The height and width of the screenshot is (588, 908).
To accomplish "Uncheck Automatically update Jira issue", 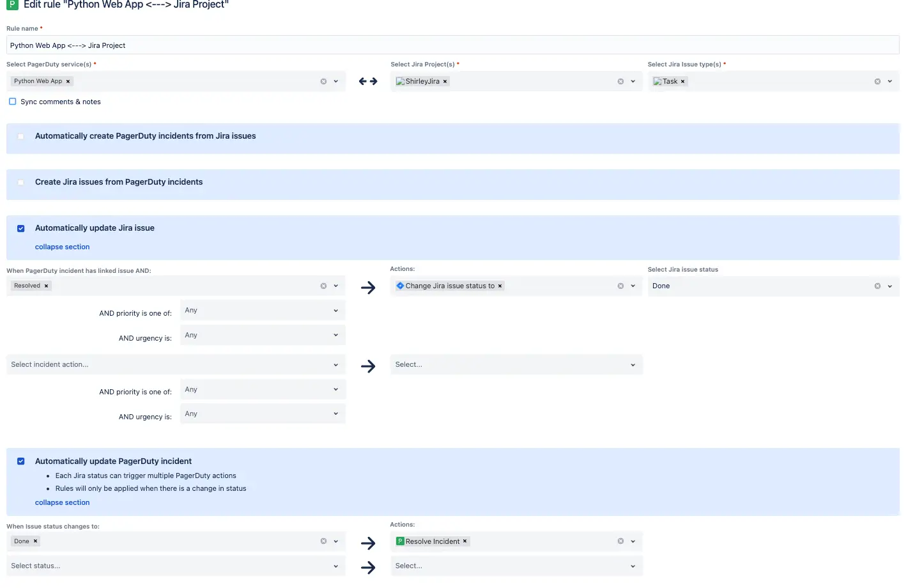I will [x=21, y=228].
